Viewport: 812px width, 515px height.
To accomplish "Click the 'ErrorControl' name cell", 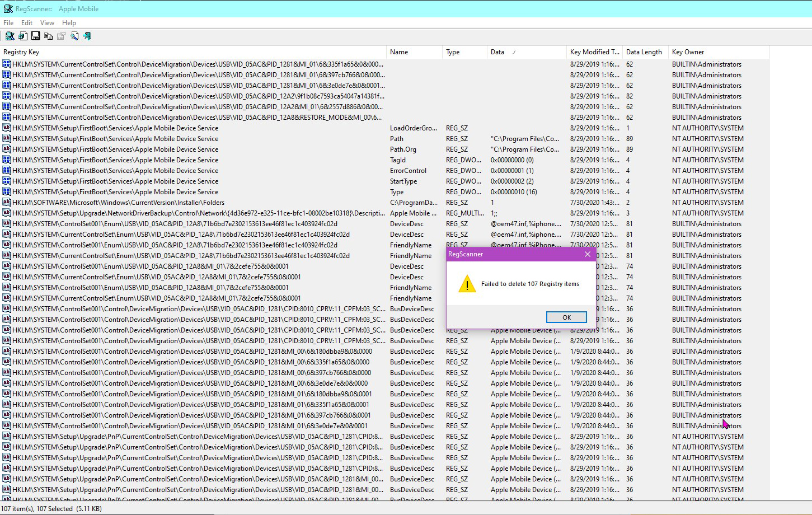I will (409, 171).
